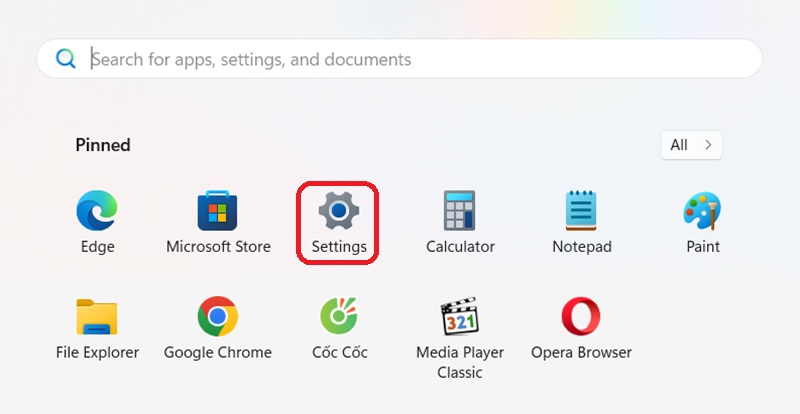The image size is (800, 414).
Task: Start the Media Player Classic icon
Action: click(460, 317)
